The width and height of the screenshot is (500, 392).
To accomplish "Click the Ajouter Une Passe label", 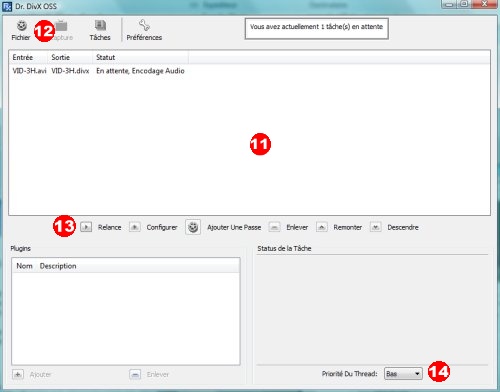I will pyautogui.click(x=234, y=227).
